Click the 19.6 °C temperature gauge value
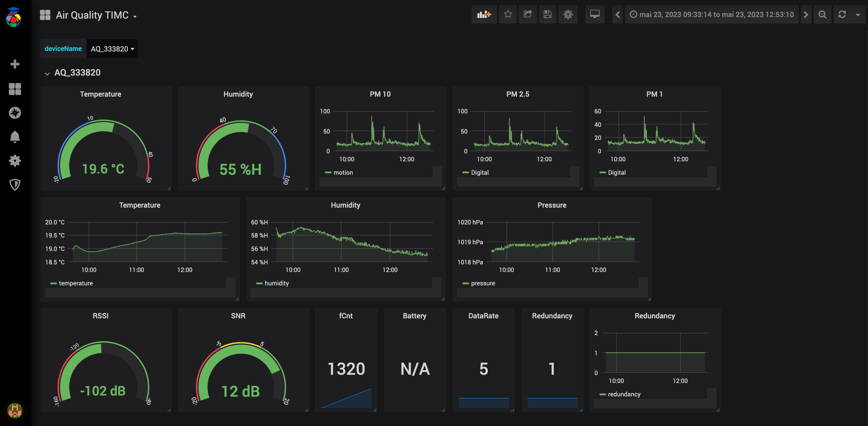 pos(103,169)
